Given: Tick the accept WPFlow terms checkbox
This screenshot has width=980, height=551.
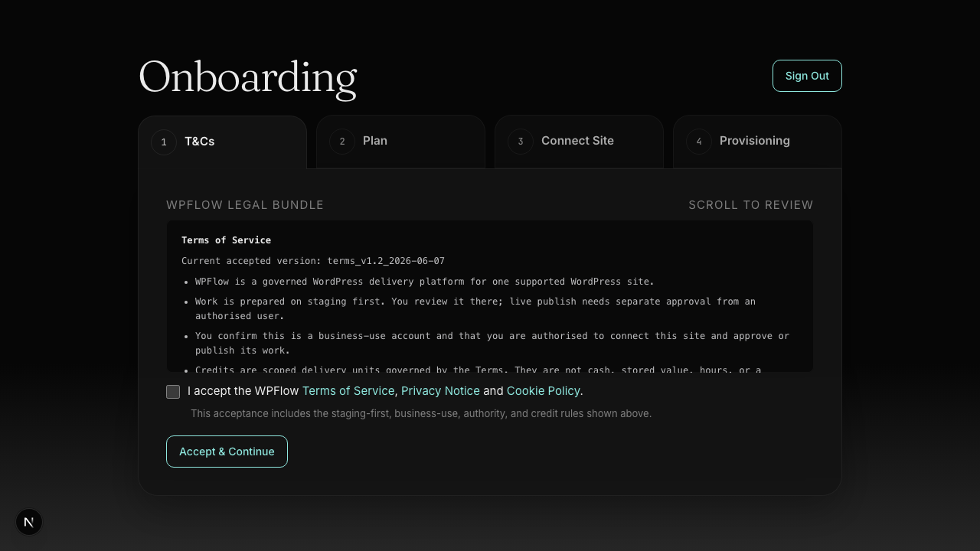Looking at the screenshot, I should pyautogui.click(x=173, y=392).
